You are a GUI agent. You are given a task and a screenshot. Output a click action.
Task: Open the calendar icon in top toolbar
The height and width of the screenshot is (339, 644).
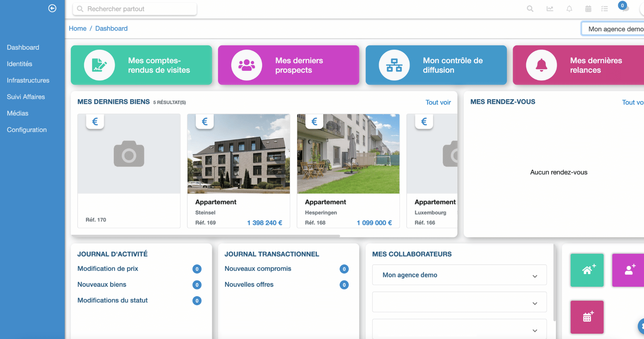[x=588, y=9]
